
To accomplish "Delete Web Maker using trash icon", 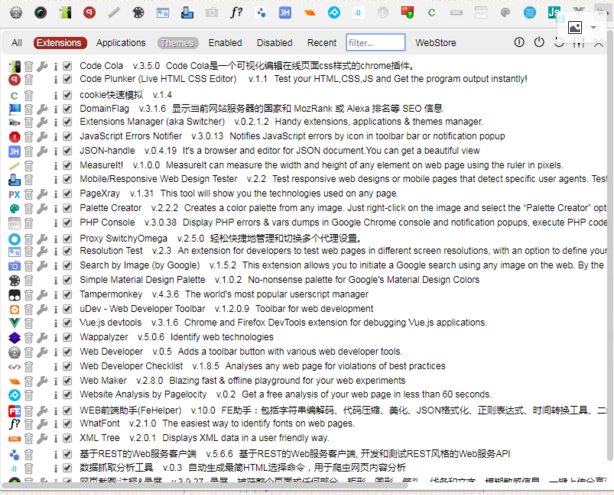I will click(x=29, y=381).
